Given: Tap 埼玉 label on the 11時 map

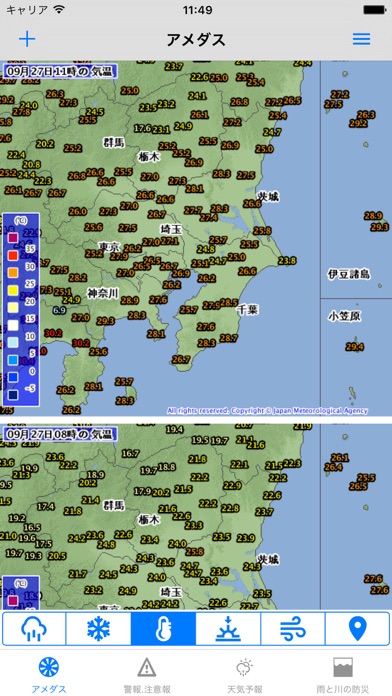Looking at the screenshot, I should pyautogui.click(x=171, y=229).
